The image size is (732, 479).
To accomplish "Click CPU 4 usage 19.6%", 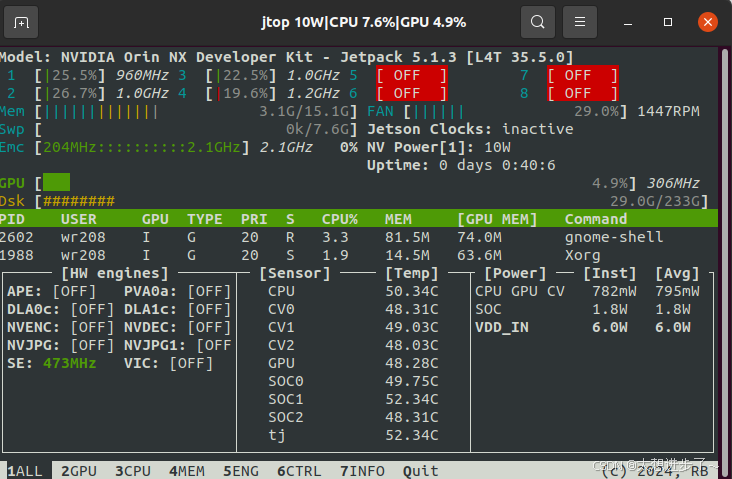I will coord(246,93).
